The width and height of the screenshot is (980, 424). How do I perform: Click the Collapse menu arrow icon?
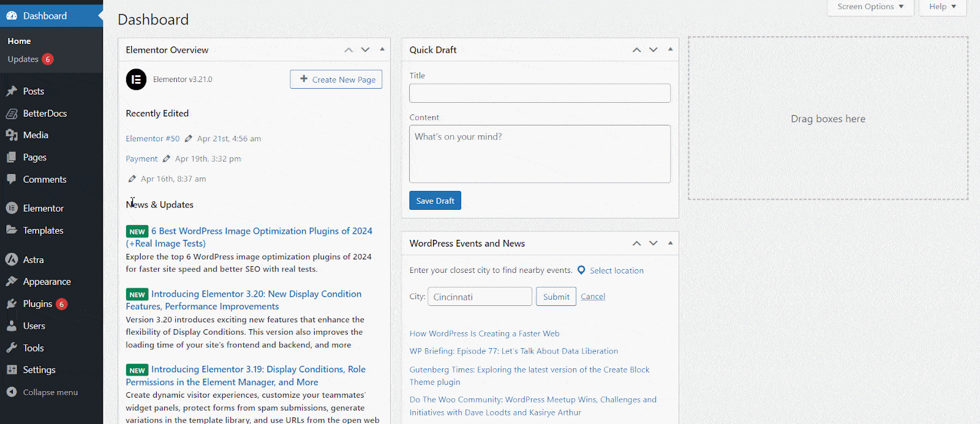pos(12,392)
